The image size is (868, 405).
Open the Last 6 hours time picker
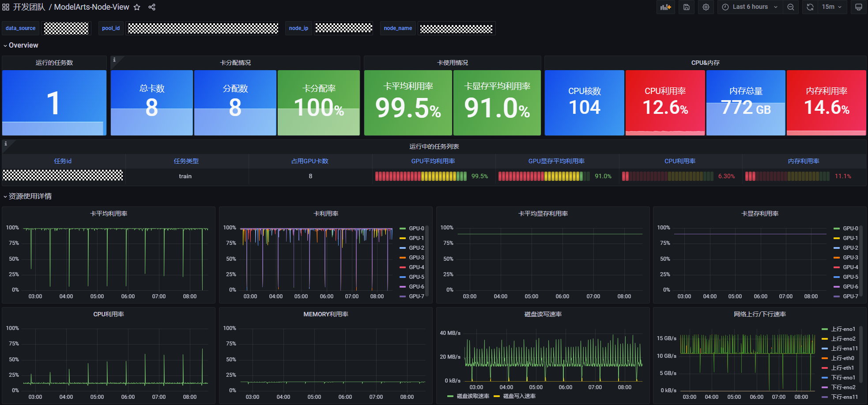pos(750,7)
